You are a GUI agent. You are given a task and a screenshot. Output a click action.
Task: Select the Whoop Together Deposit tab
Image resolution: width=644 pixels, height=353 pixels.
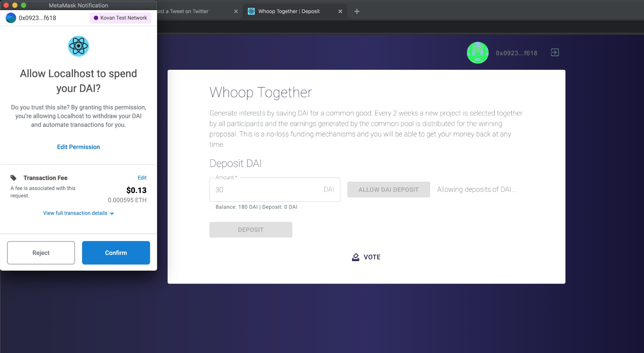[289, 11]
